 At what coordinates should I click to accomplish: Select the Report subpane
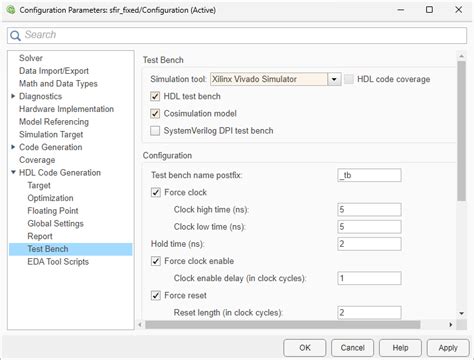(x=40, y=236)
